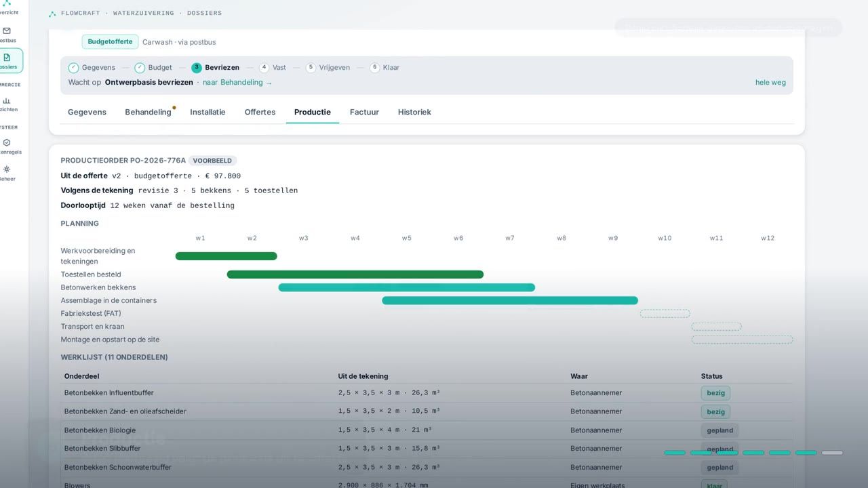This screenshot has height=488, width=868.
Task: Click the Werkvoorbereiding en tekeningen Gantt bar
Action: (x=226, y=256)
